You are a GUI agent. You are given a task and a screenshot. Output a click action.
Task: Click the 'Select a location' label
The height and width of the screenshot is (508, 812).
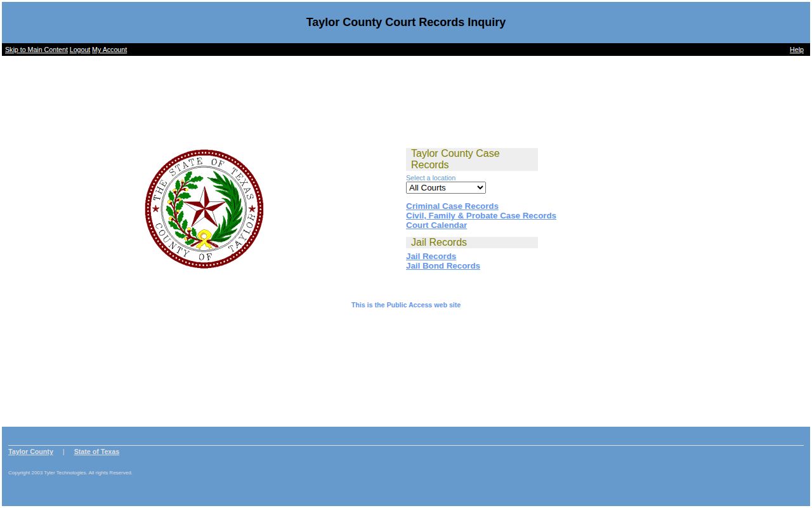(x=431, y=178)
